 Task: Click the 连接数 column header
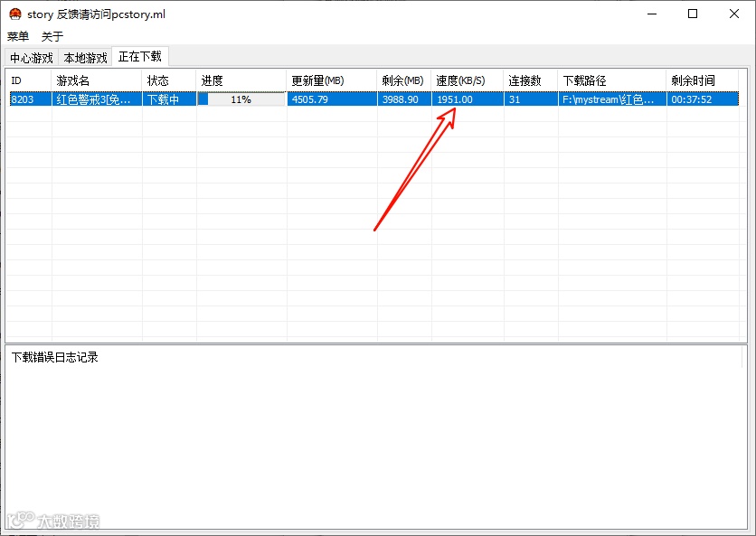(530, 80)
